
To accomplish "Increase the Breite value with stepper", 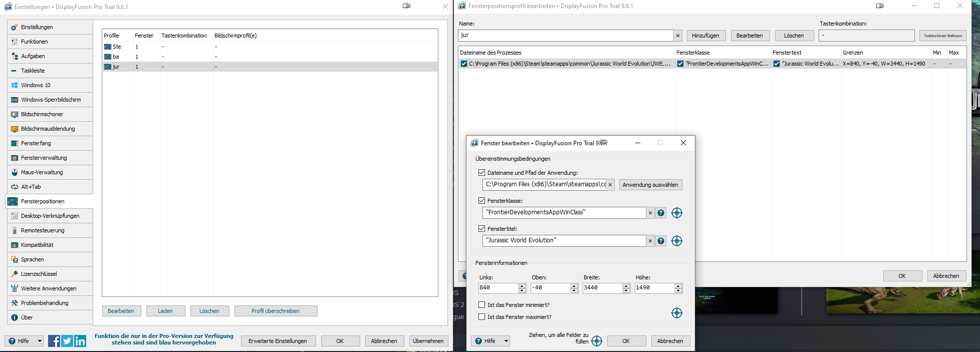I will [626, 286].
